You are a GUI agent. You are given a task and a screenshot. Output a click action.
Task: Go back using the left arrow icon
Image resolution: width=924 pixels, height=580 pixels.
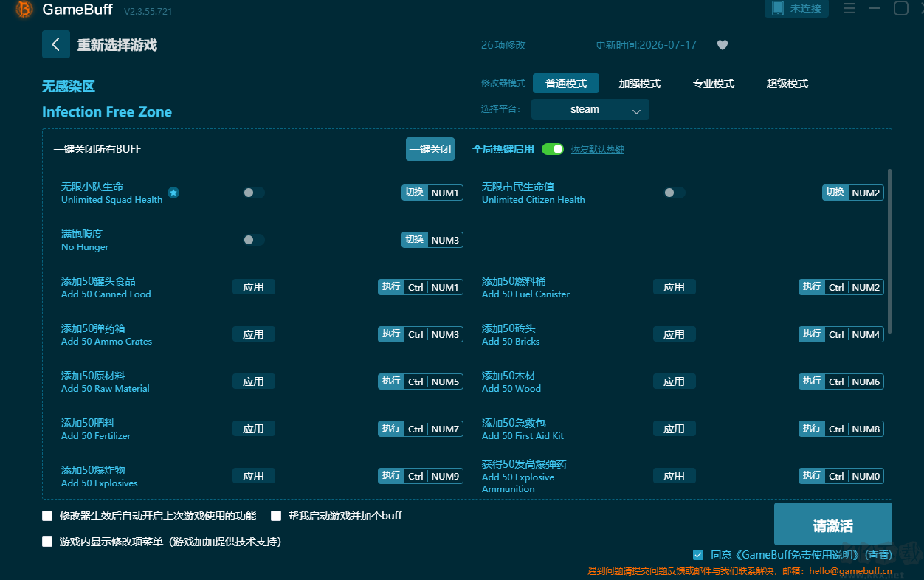point(56,44)
